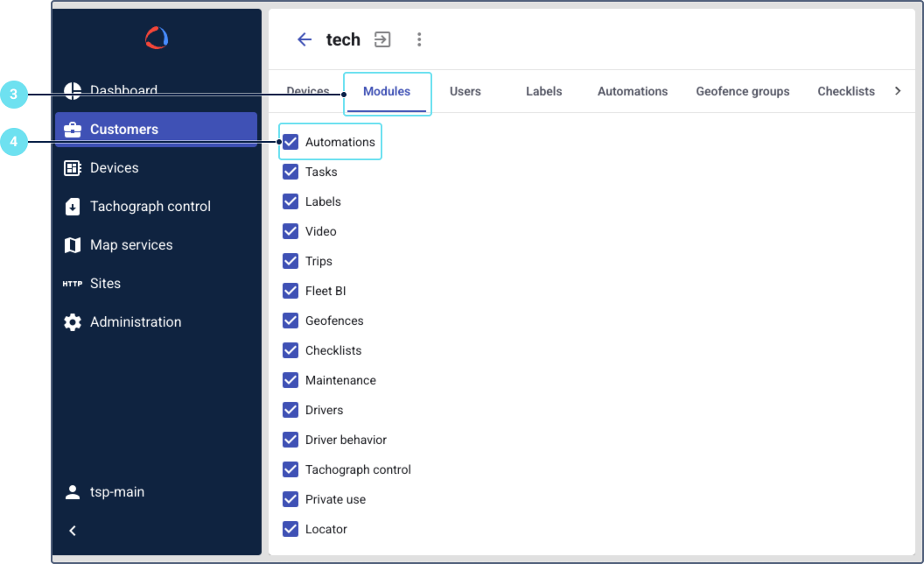Click the Tachograph control sidebar icon

point(73,207)
